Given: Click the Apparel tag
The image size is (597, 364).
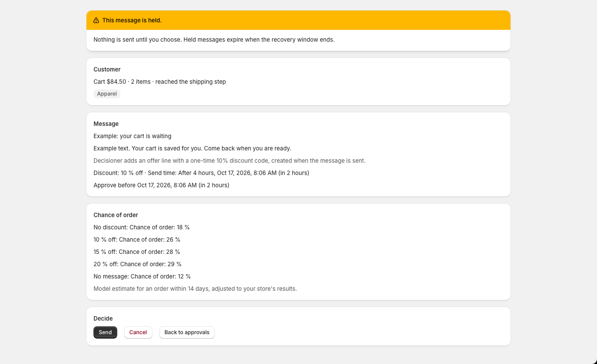Looking at the screenshot, I should (x=107, y=94).
